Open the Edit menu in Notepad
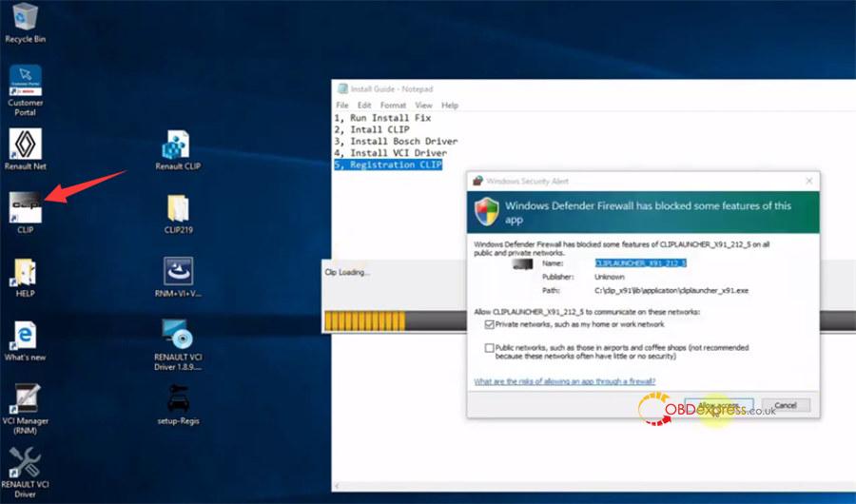Image resolution: width=856 pixels, height=504 pixels. (x=364, y=105)
